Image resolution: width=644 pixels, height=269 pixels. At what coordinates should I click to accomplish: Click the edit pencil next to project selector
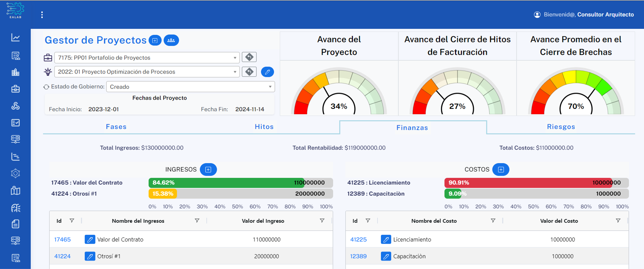[x=267, y=72]
